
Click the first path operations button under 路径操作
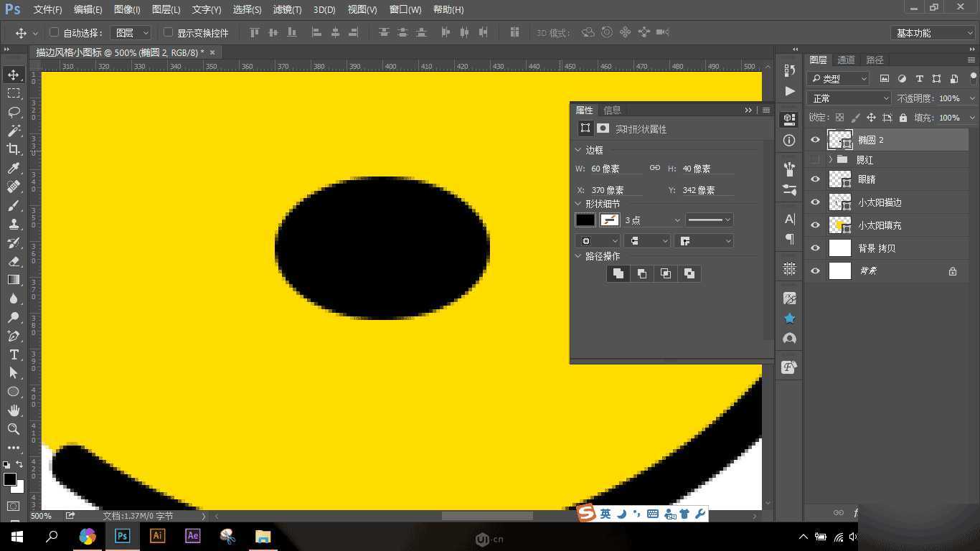(x=618, y=273)
